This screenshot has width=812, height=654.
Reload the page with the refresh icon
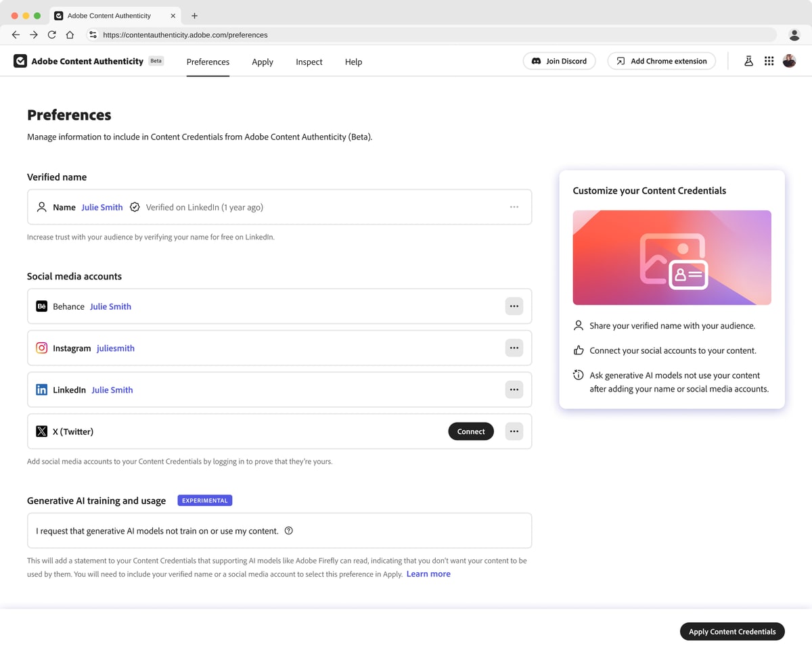click(x=51, y=34)
